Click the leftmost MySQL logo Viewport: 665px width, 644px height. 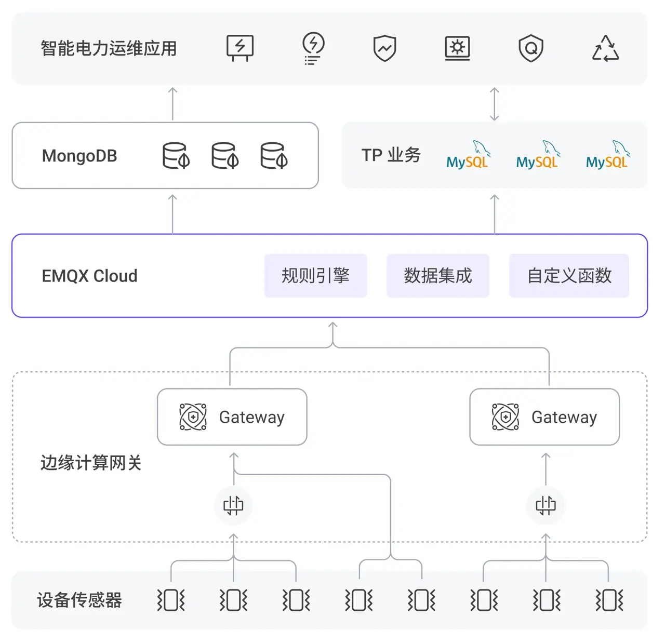(468, 155)
